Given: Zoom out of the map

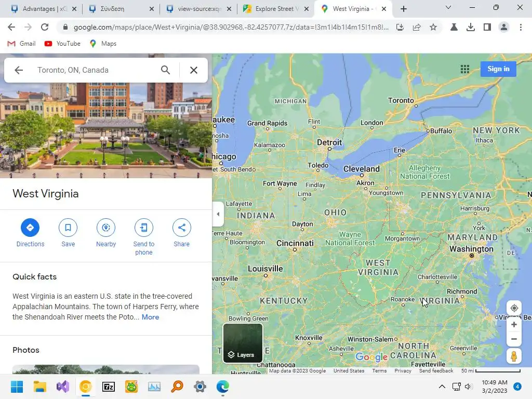Looking at the screenshot, I should (x=514, y=339).
